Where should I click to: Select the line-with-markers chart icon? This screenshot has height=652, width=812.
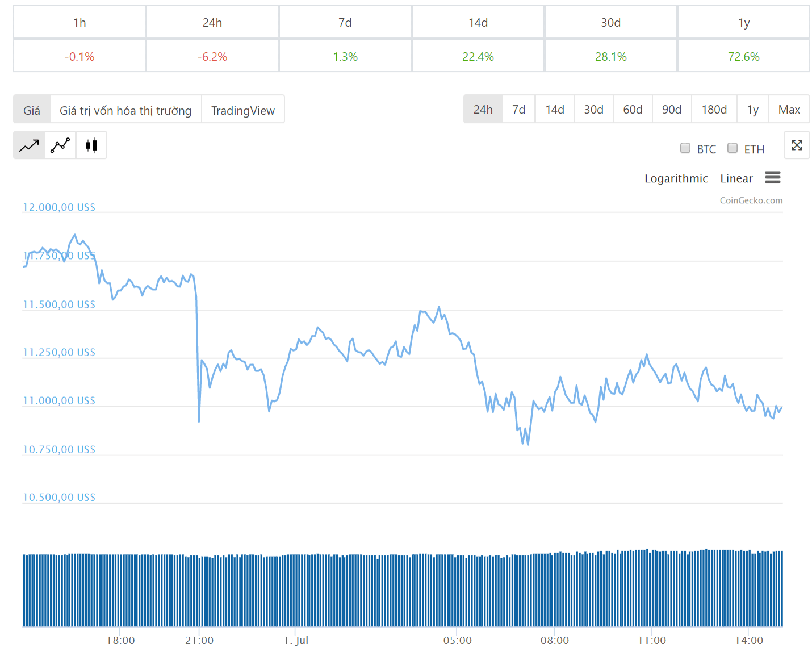60,145
